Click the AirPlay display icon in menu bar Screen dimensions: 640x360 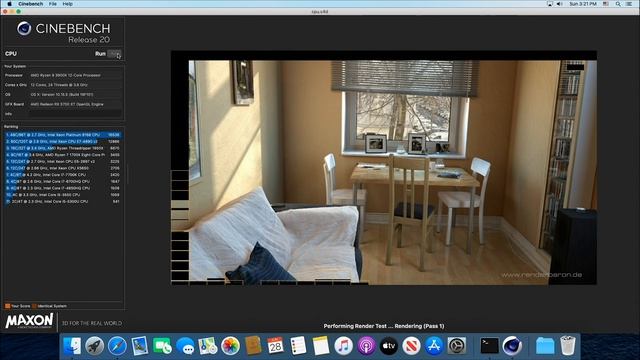(550, 4)
